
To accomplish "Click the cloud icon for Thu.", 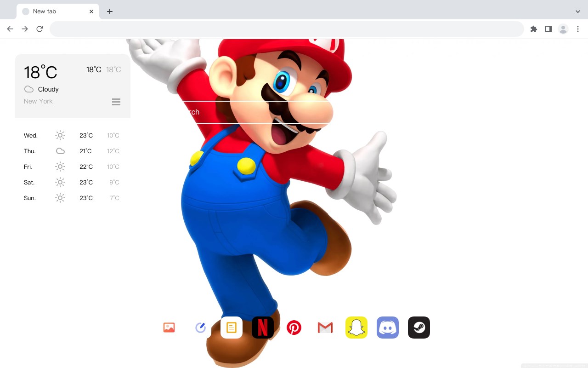I will (x=60, y=151).
